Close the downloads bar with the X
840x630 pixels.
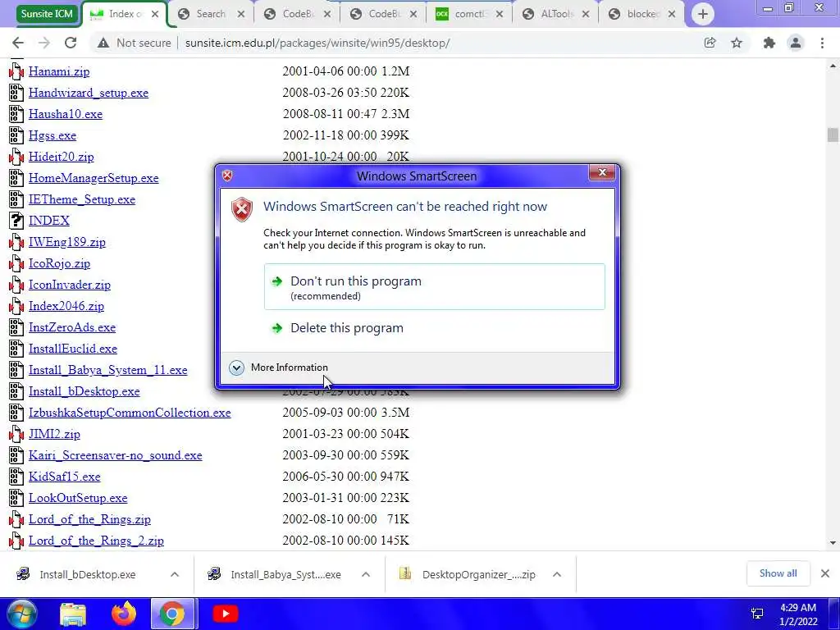825,573
